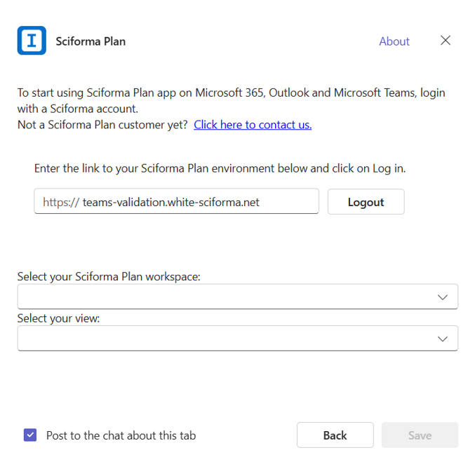The width and height of the screenshot is (475, 476).
Task: Open the view selection dropdown field
Action: 225,339
